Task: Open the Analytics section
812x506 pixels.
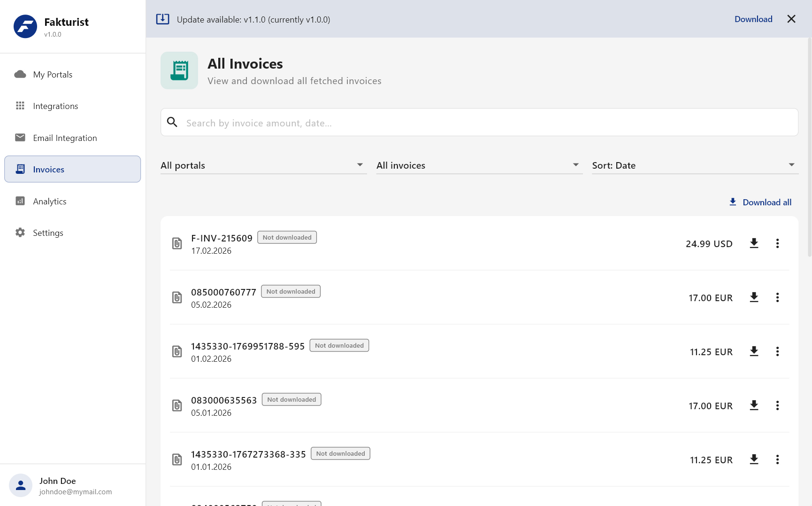Action: click(50, 202)
